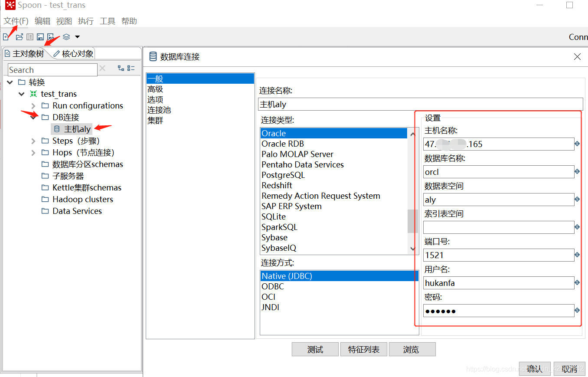Clear the tree search with X icon

[102, 68]
